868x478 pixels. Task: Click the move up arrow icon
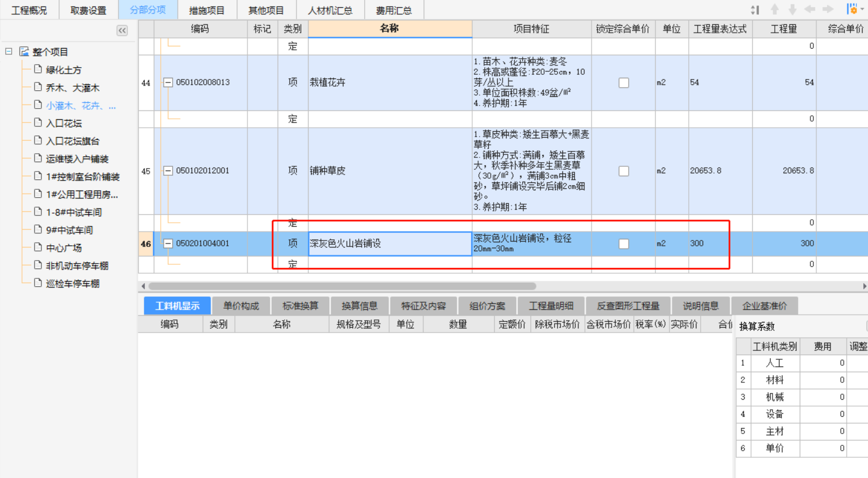tap(774, 10)
